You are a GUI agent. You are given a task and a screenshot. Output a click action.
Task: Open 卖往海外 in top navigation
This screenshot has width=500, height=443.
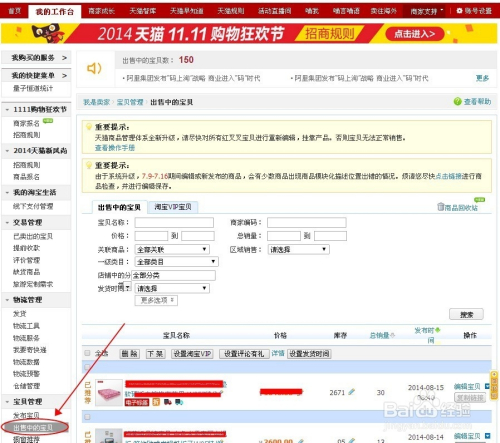coord(384,11)
